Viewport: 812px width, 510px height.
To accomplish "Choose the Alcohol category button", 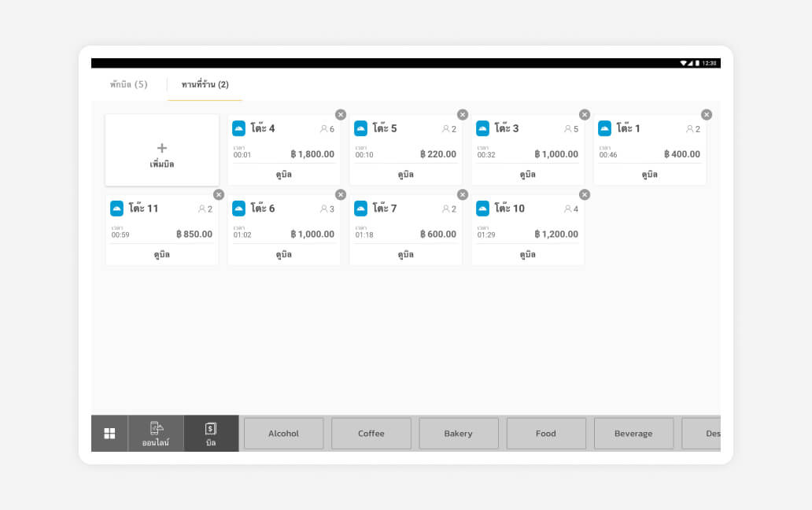I will [x=283, y=434].
